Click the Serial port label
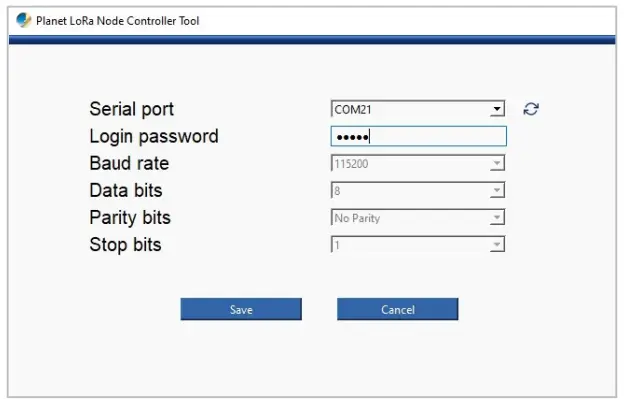 tap(131, 109)
